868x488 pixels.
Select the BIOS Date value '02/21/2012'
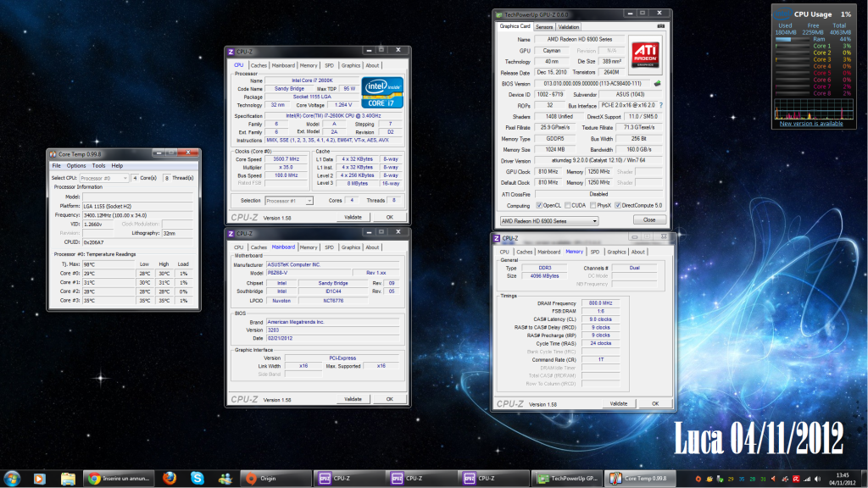coord(332,338)
